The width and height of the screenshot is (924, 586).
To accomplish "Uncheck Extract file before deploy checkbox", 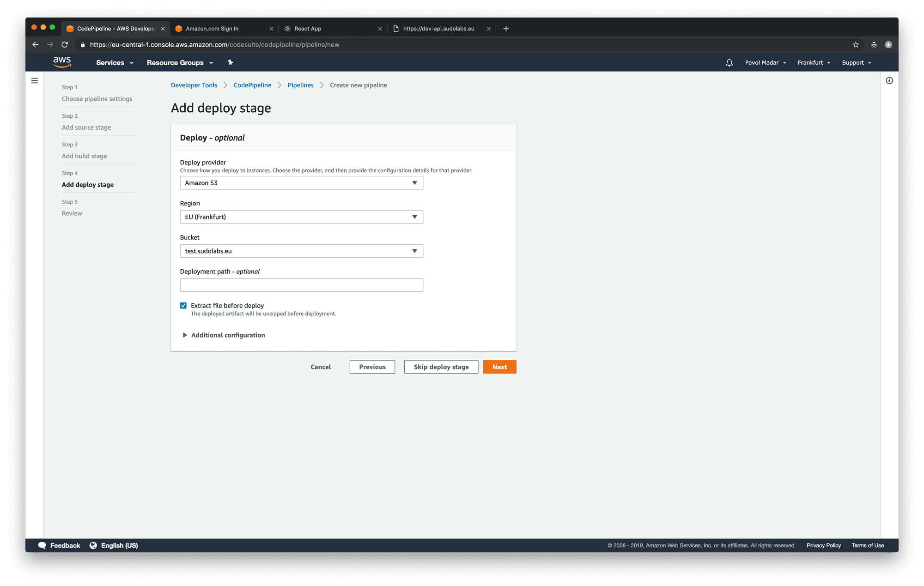I will (183, 305).
